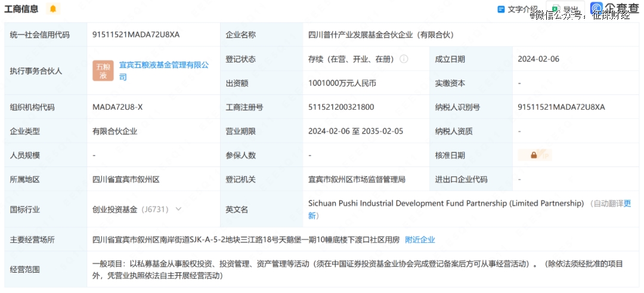Click the 五粮液 company logo thumbnail
The height and width of the screenshot is (293, 644).
click(103, 70)
